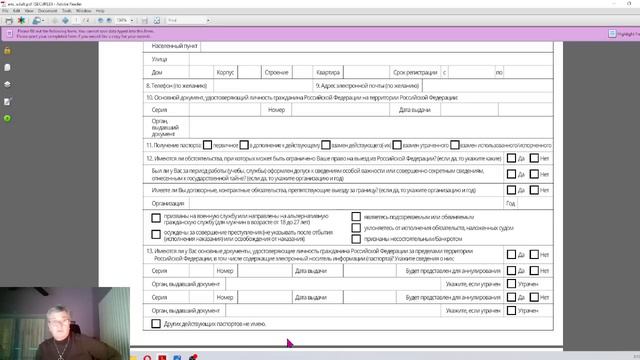Check 'уклоняетесь от исполнения обязательств' checkbox
The image size is (640, 360).
356,227
